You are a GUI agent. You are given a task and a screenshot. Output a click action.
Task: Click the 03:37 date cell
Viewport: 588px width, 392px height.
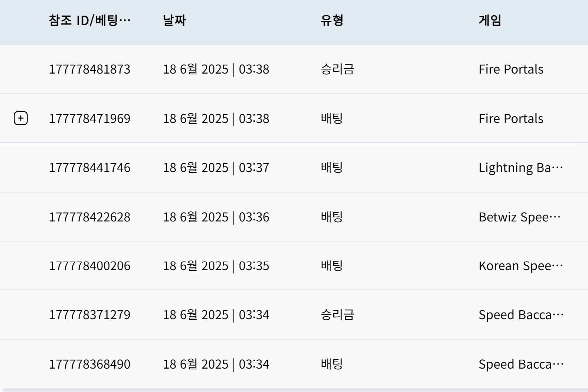(216, 168)
